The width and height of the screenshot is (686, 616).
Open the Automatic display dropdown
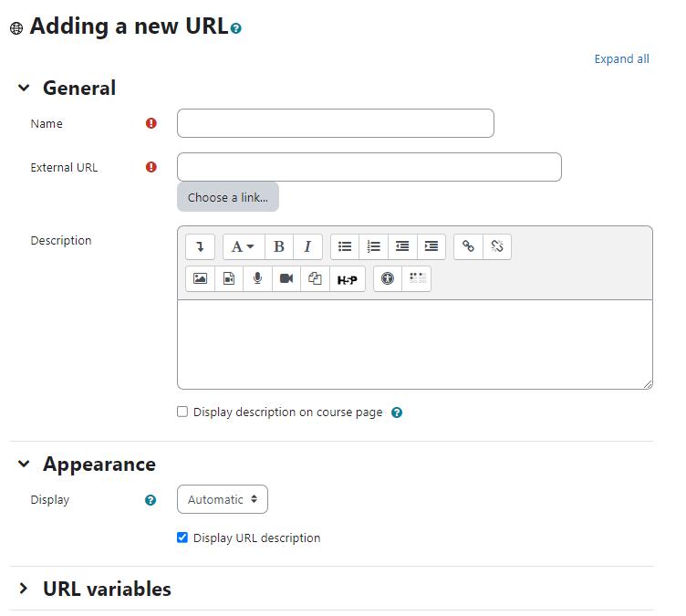[223, 499]
